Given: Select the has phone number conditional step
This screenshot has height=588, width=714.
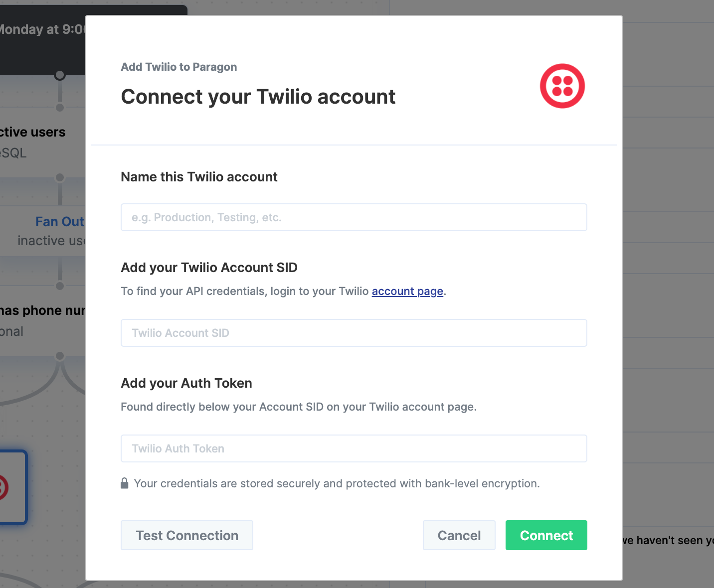Looking at the screenshot, I should pos(42,320).
